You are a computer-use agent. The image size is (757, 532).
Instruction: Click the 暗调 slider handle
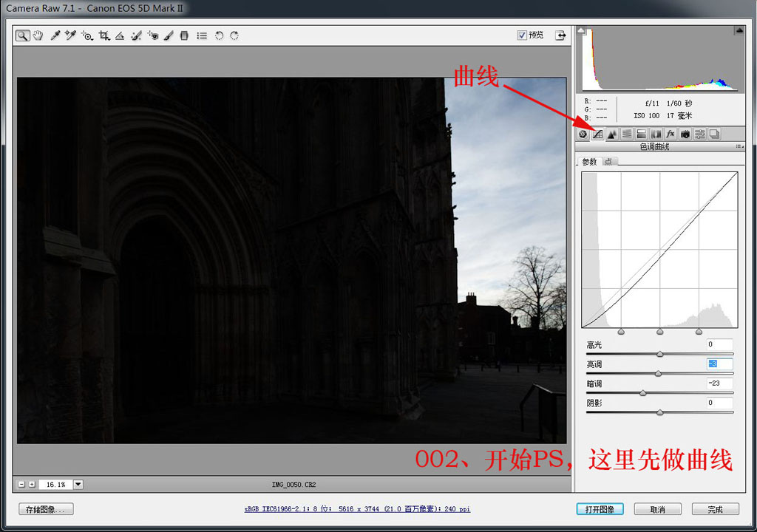643,393
